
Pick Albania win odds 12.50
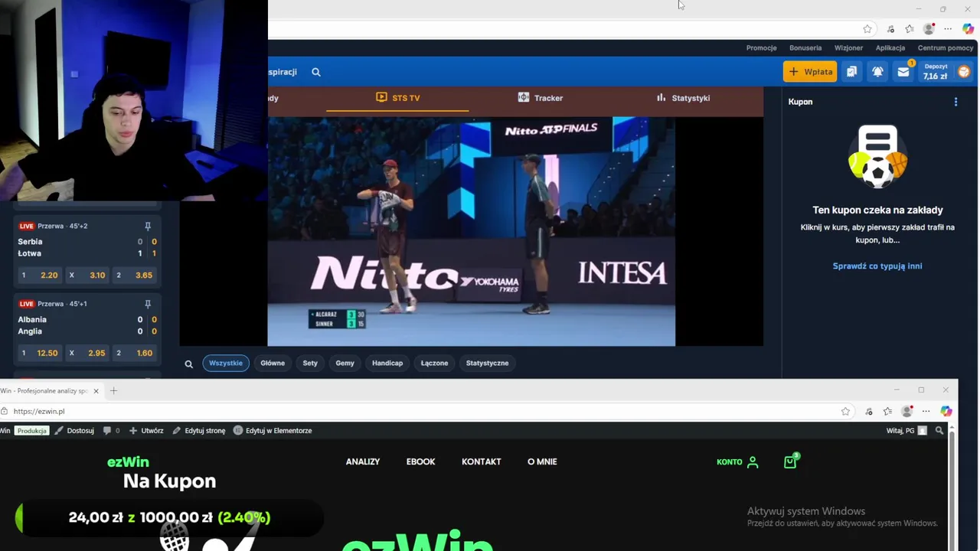click(39, 353)
